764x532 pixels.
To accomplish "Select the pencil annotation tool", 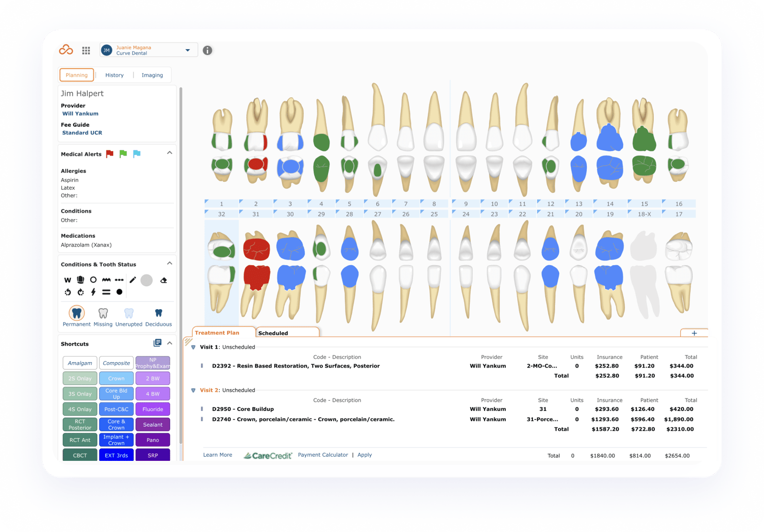I will pyautogui.click(x=133, y=280).
